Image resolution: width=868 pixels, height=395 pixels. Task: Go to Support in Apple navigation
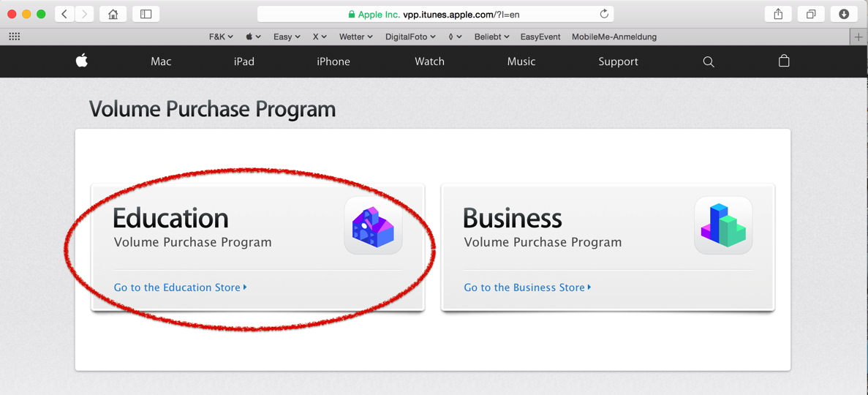coord(619,61)
